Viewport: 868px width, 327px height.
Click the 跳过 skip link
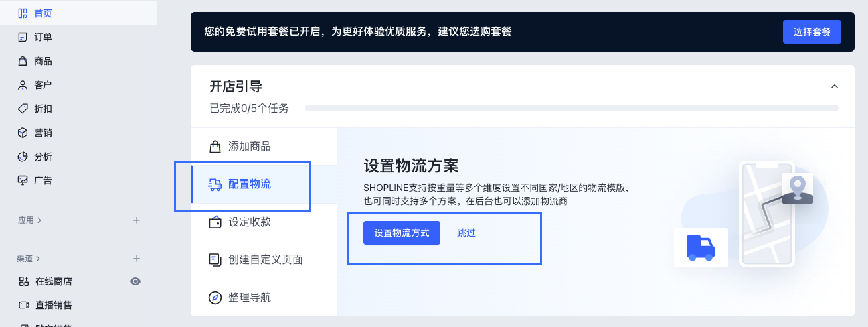(x=466, y=233)
